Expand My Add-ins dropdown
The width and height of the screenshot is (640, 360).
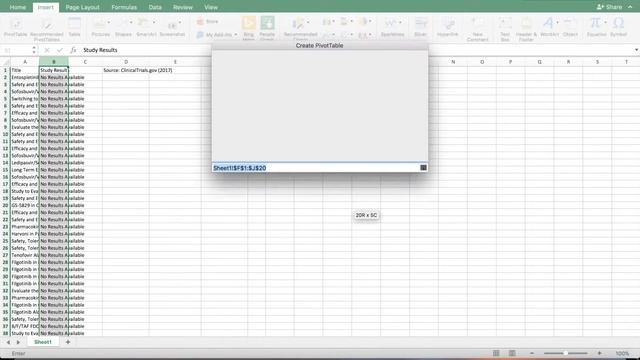[x=236, y=35]
